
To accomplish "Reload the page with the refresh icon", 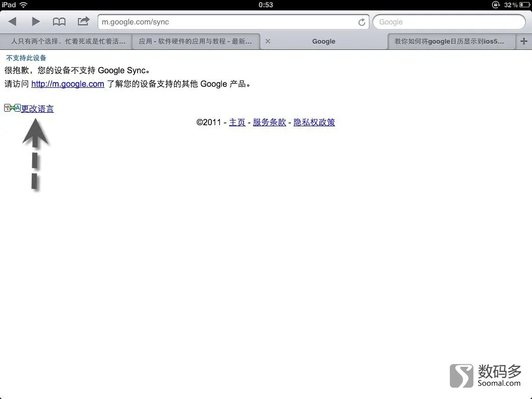I will (362, 22).
